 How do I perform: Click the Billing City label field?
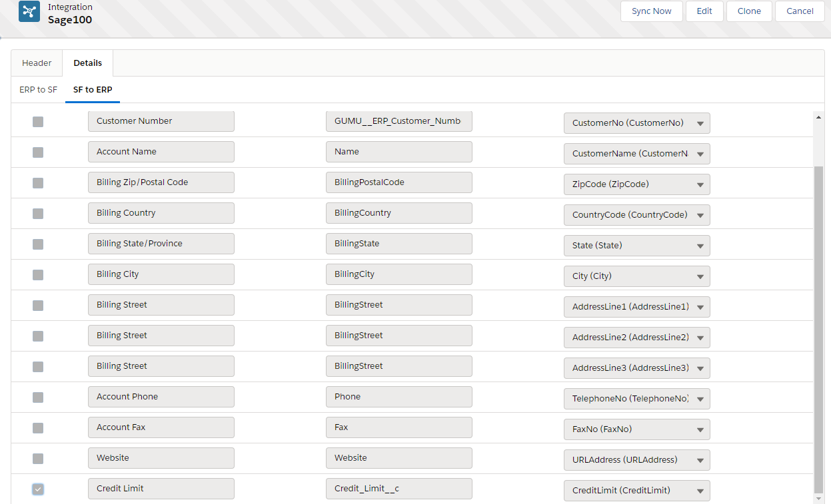coord(161,274)
